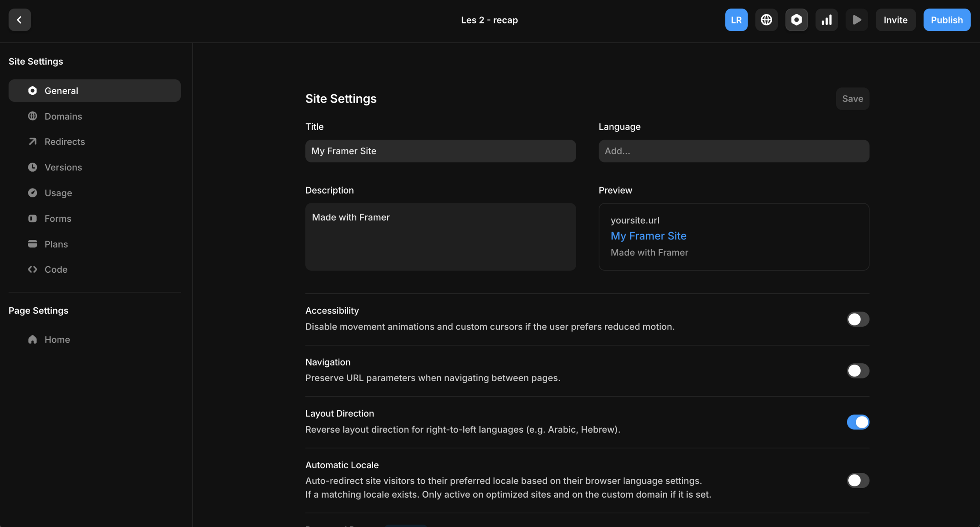Click the Publish button
The image size is (980, 527).
click(x=947, y=20)
